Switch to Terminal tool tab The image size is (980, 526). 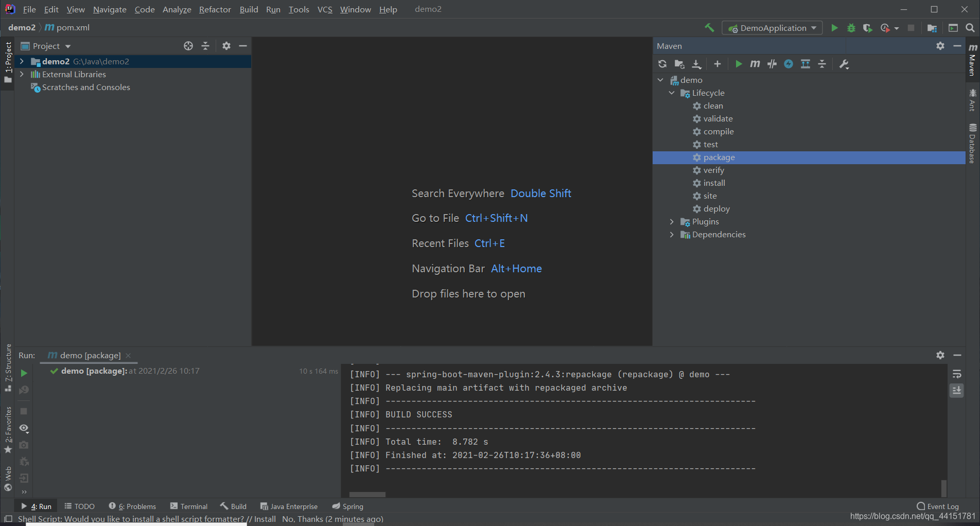(188, 506)
